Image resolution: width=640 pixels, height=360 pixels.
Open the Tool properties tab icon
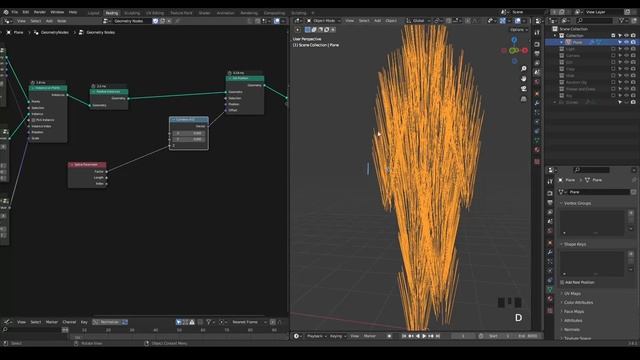tap(550, 181)
